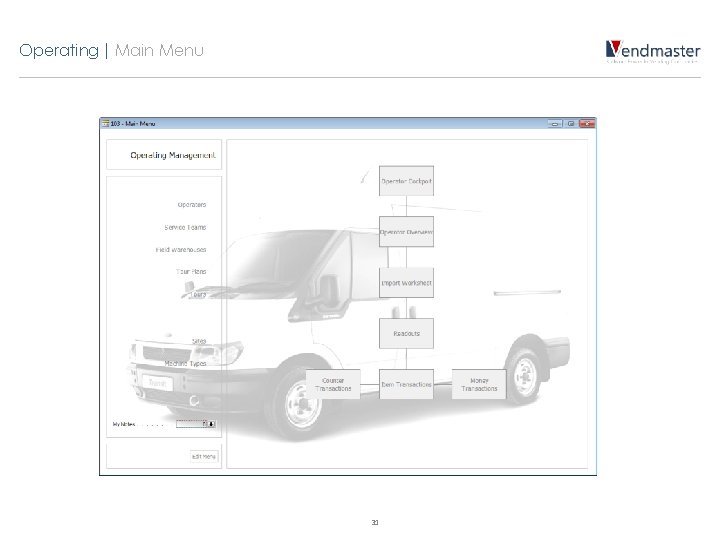720x540 pixels.
Task: Close the Main Menu window
Action: [587, 124]
